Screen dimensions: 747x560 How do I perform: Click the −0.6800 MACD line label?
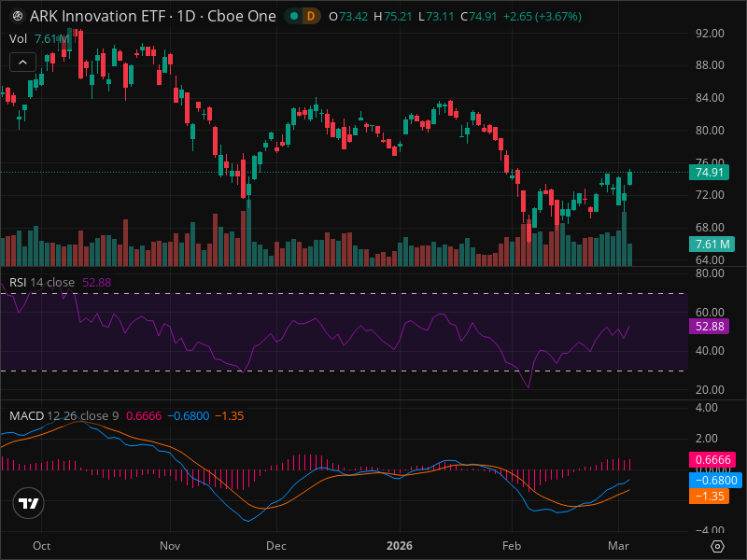(715, 480)
